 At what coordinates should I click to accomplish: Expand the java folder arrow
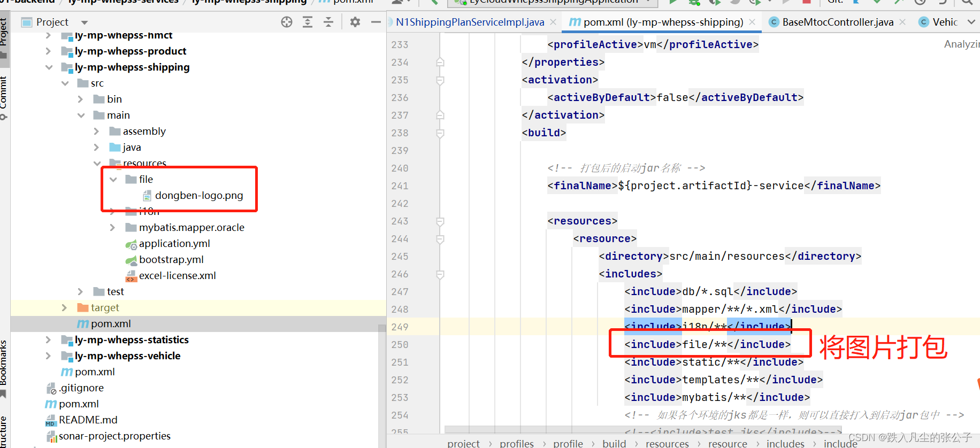(96, 147)
